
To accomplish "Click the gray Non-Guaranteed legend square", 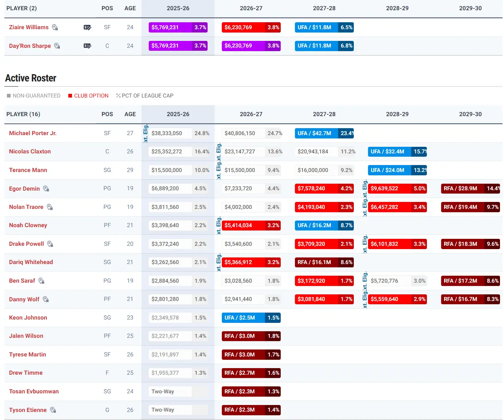I will coord(9,96).
